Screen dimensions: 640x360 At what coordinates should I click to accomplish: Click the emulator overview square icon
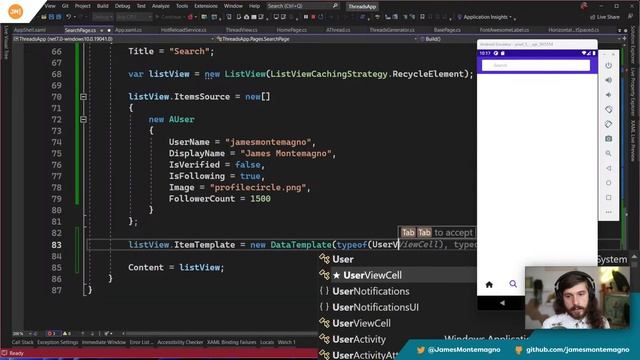point(609,198)
